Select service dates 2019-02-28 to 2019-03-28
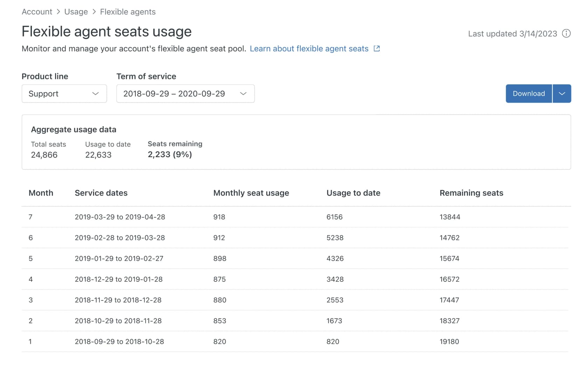The height and width of the screenshot is (366, 588). [120, 238]
